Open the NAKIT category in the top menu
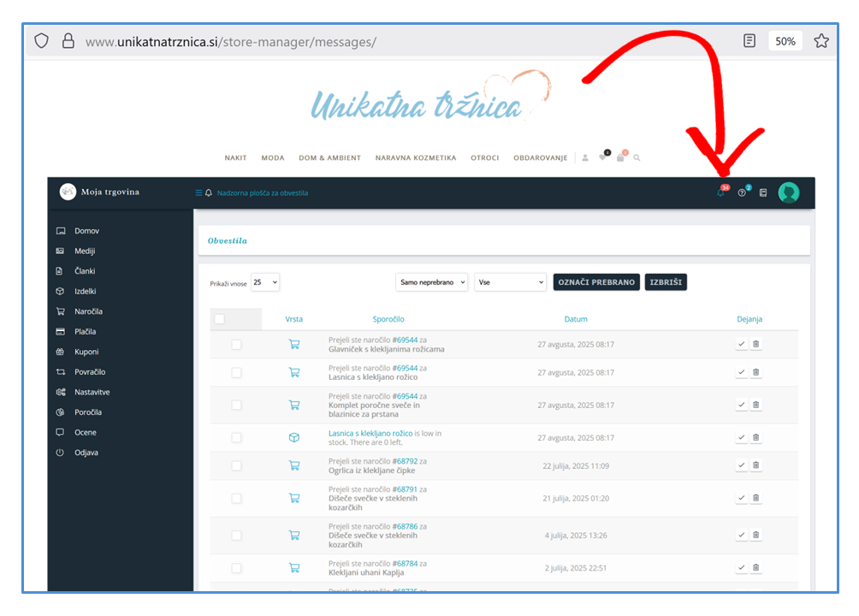The height and width of the screenshot is (616, 859). 235,157
